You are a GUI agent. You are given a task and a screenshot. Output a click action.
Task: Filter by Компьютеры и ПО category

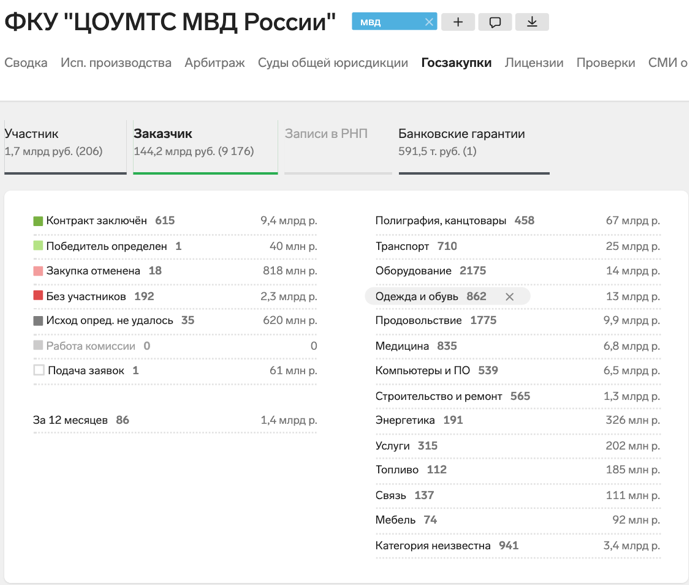(x=518, y=371)
